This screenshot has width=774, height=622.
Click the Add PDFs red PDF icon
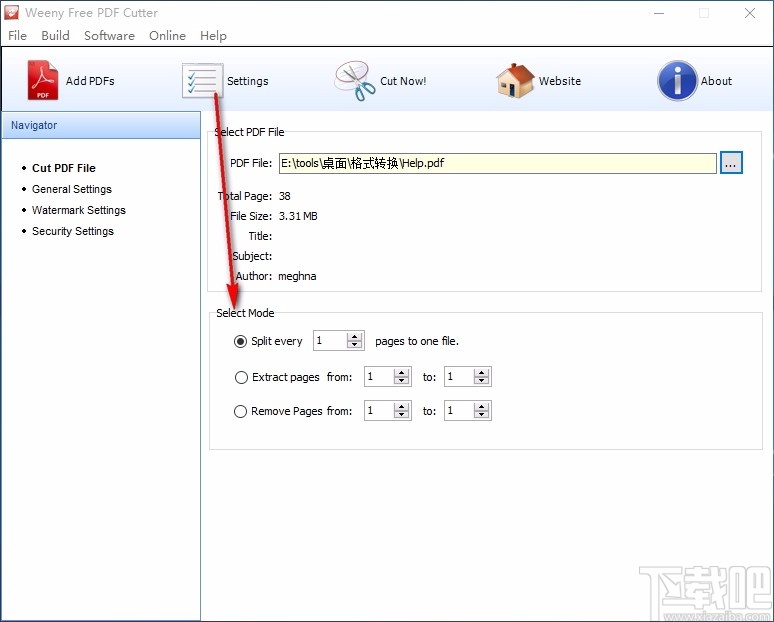pyautogui.click(x=42, y=80)
